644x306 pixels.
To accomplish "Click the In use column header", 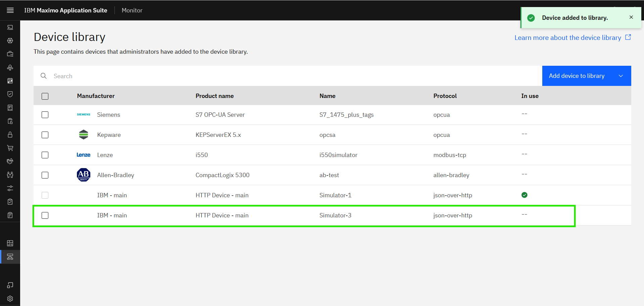I will 530,96.
